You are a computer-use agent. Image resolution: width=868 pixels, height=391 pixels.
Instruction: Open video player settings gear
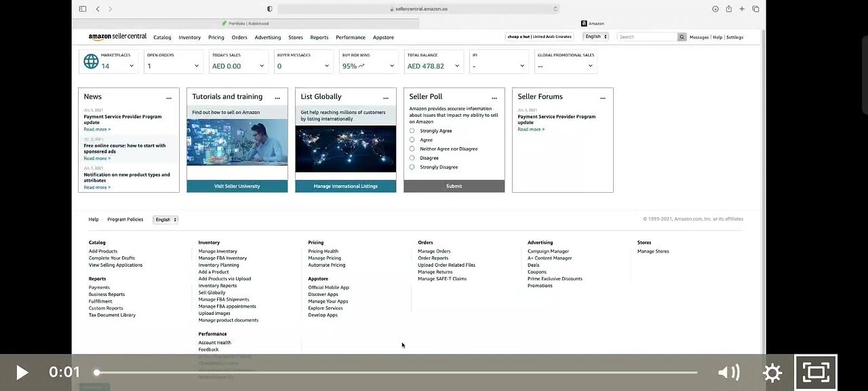[x=772, y=373]
